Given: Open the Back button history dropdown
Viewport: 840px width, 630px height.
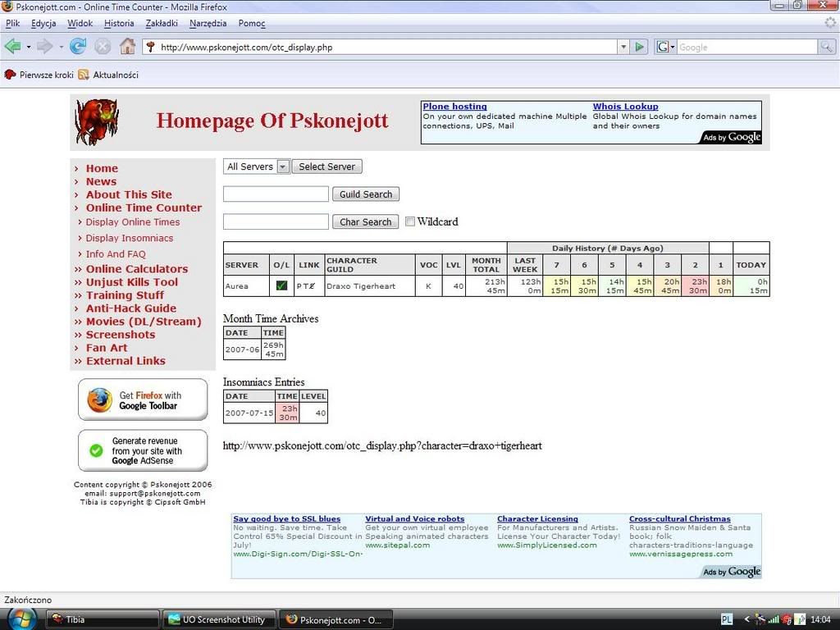Looking at the screenshot, I should pos(29,47).
